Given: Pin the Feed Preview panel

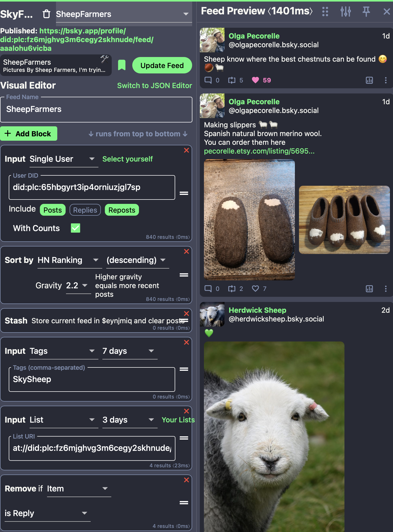Looking at the screenshot, I should (366, 12).
